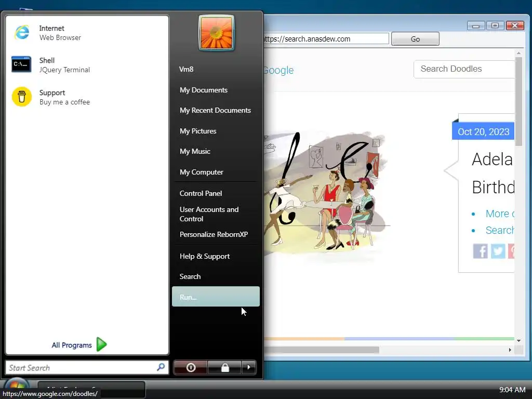Click the Search Doodles field
Image resolution: width=532 pixels, height=399 pixels.
pyautogui.click(x=464, y=69)
